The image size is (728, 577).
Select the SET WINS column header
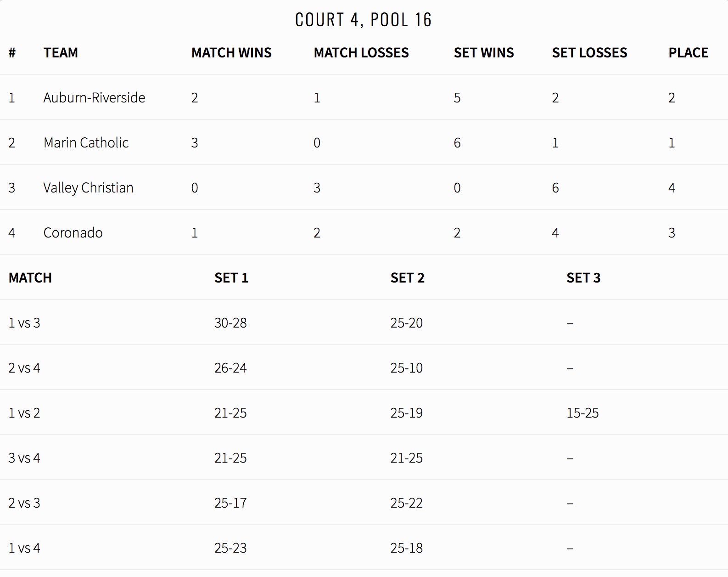pyautogui.click(x=484, y=53)
